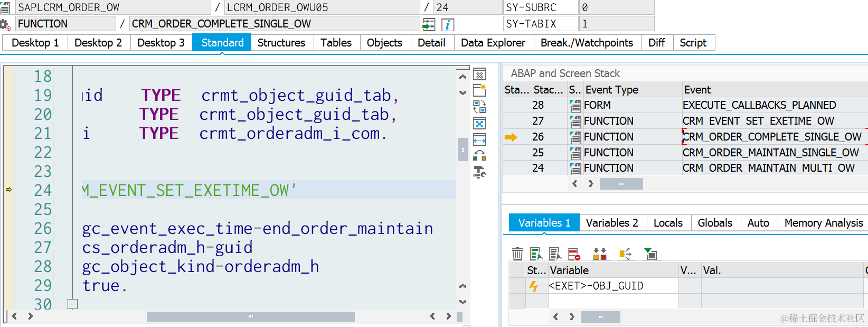This screenshot has height=327, width=868.
Task: Click CRM_ORDER_MAINTAIN_SINGLE_OW stack event
Action: click(771, 153)
